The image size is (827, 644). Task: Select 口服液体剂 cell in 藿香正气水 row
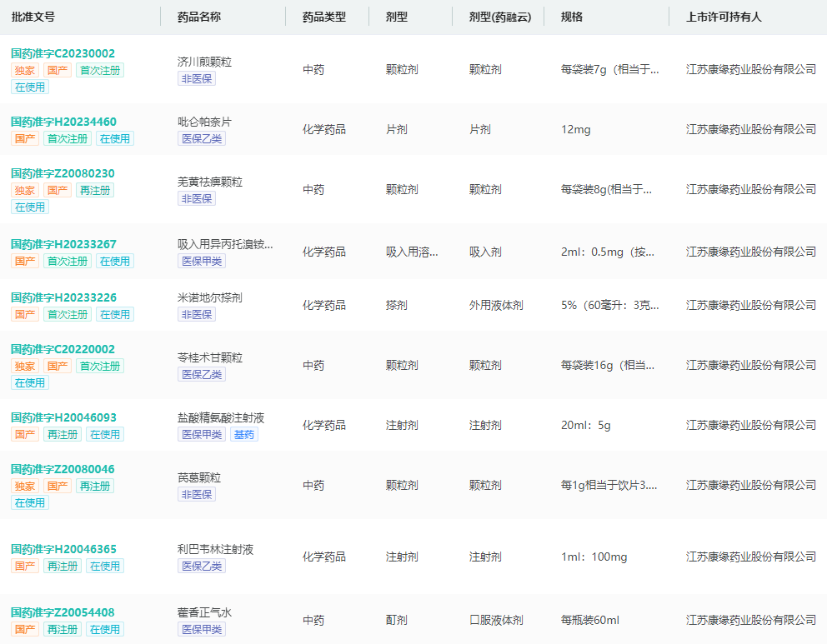496,621
